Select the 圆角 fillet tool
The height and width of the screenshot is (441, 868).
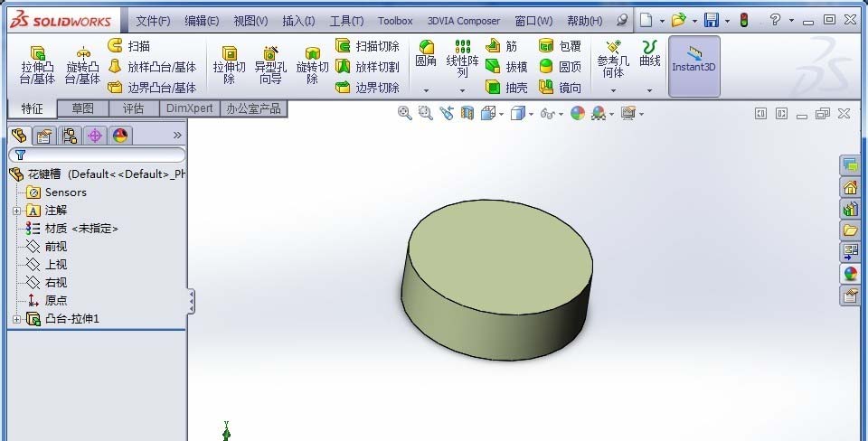click(x=426, y=53)
